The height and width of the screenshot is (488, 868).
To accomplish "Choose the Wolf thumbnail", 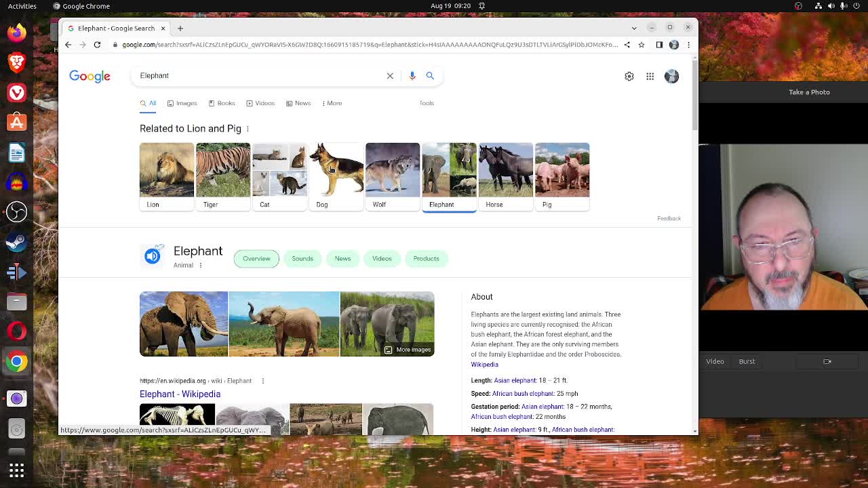I will point(393,176).
